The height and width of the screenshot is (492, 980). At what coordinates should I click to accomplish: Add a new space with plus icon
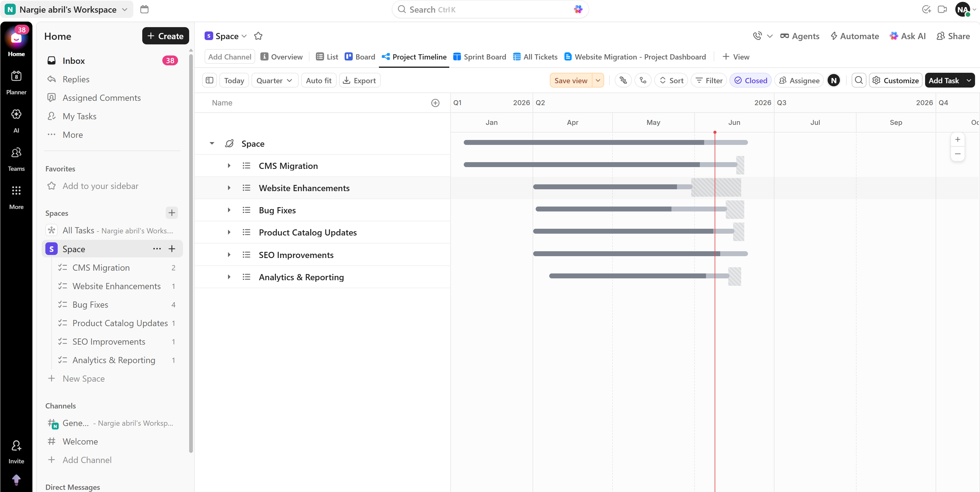(172, 212)
